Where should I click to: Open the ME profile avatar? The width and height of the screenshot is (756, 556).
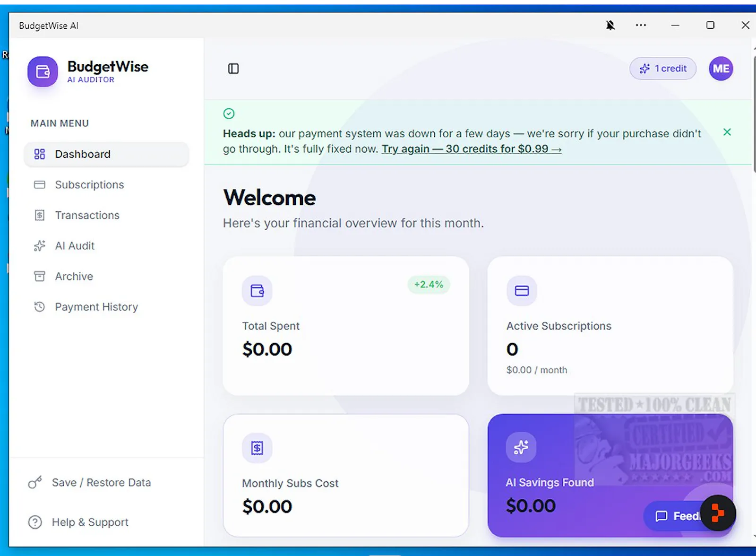(721, 69)
